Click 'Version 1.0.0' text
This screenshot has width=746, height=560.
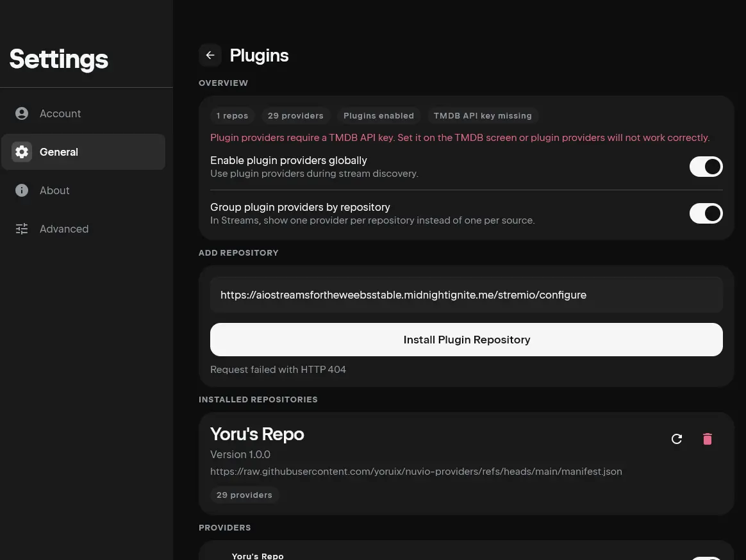[240, 454]
